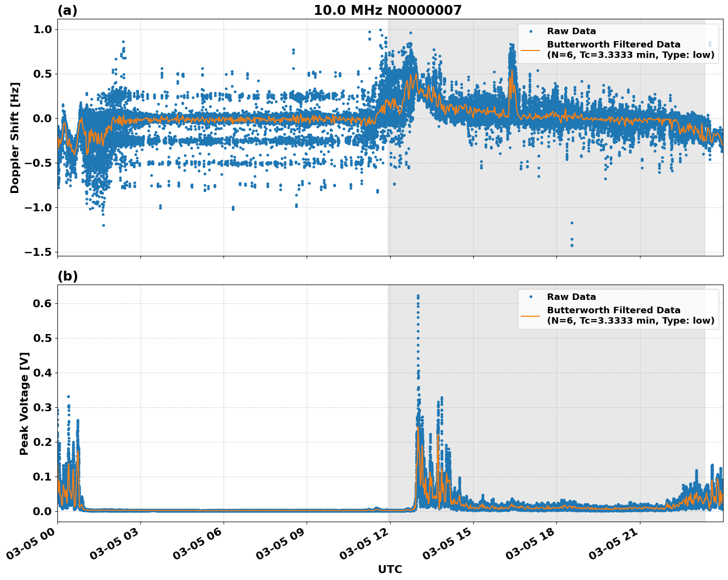Click the orange Butterworth line in Peak Voltage legend
This screenshot has height=580, width=728.
coord(531,316)
